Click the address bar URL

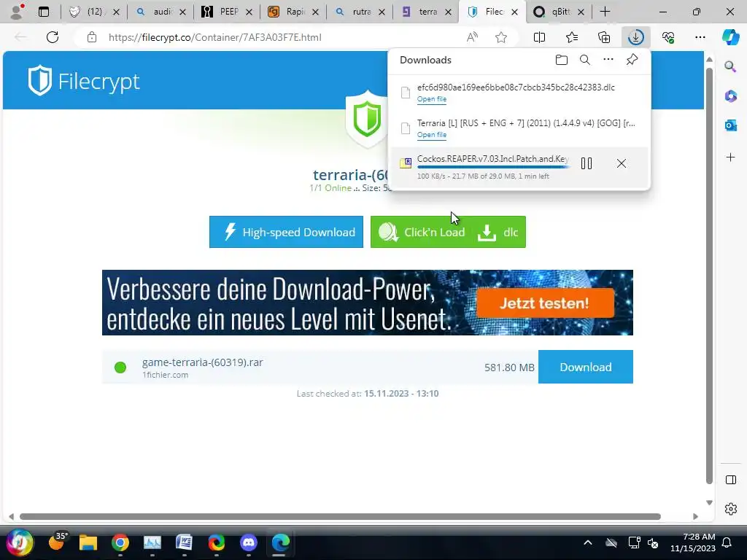pos(215,37)
